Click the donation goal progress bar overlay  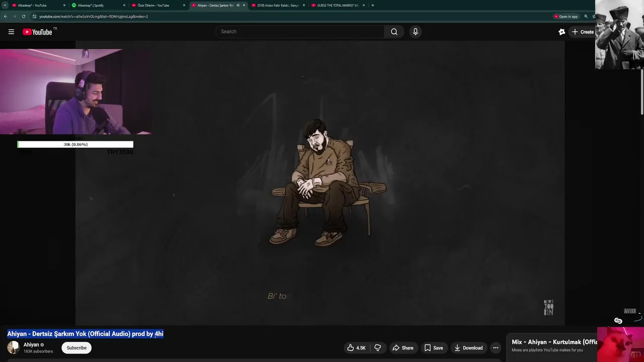[75, 144]
